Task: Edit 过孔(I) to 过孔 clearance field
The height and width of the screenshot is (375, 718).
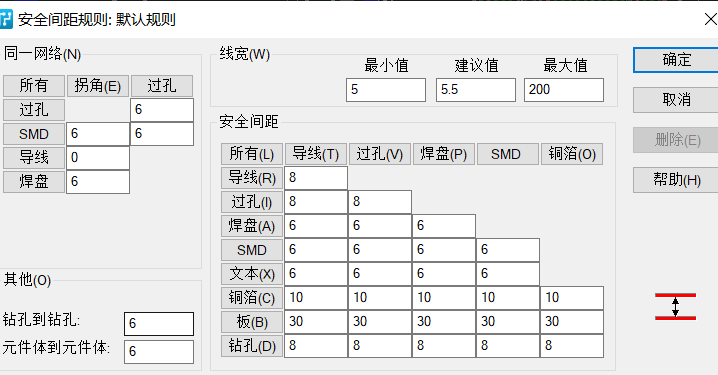Action: click(380, 202)
